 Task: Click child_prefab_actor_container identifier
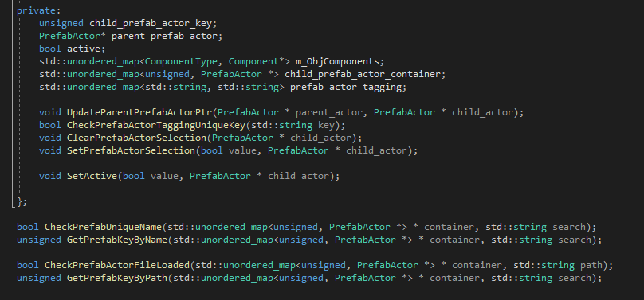tap(362, 74)
